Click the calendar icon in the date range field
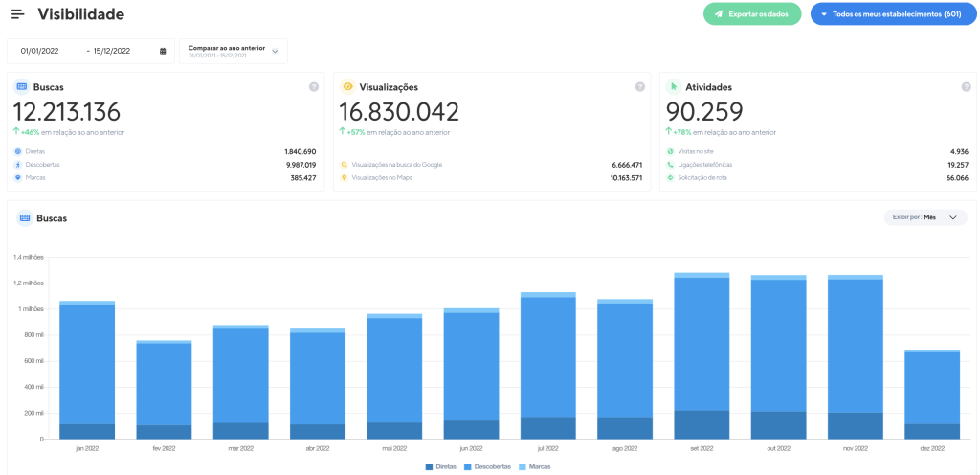Screen dimensions: 980x475 pyautogui.click(x=163, y=52)
